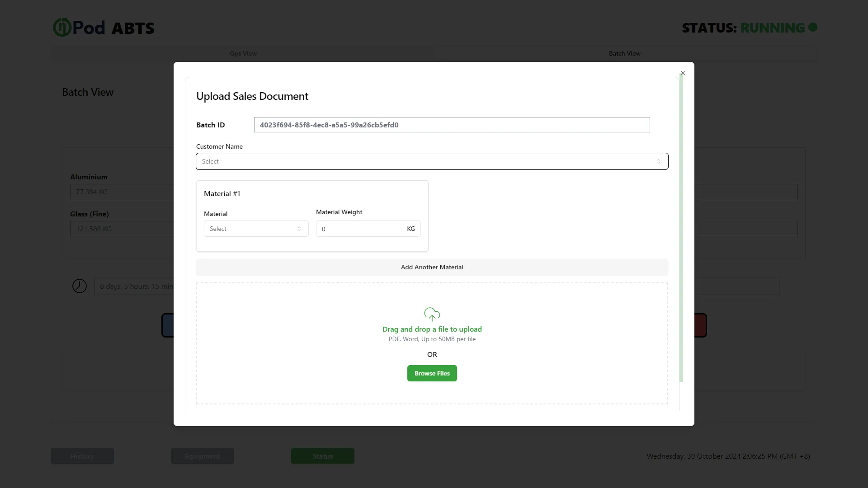Click the Batch ID text field
The height and width of the screenshot is (488, 868).
(x=452, y=125)
